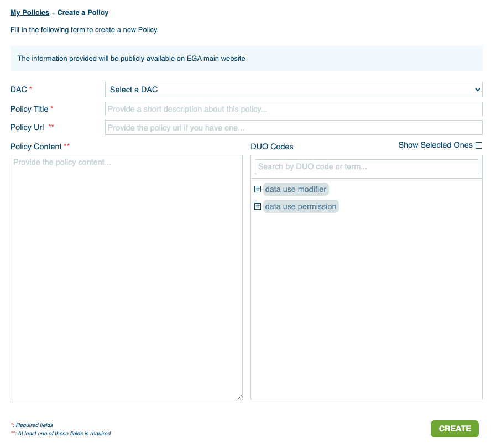
Task: Click the textarea resize handle in Policy Content
Action: tap(239, 397)
